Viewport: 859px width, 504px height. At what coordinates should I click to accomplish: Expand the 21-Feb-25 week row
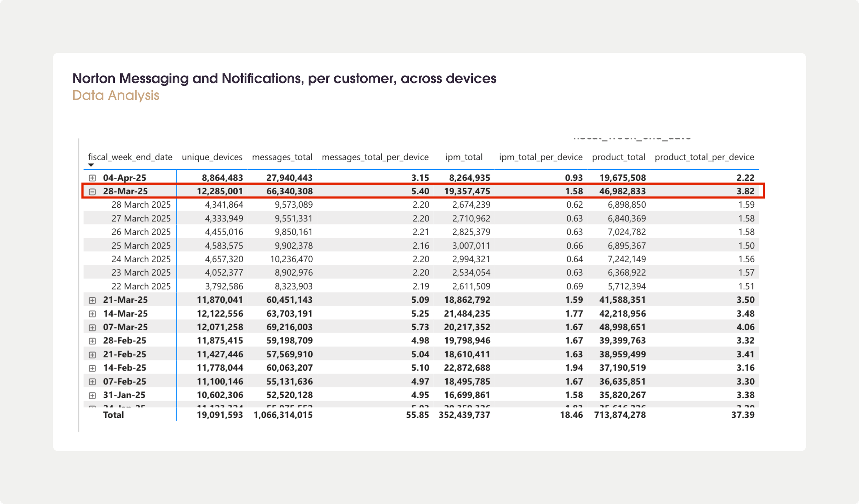coord(92,355)
